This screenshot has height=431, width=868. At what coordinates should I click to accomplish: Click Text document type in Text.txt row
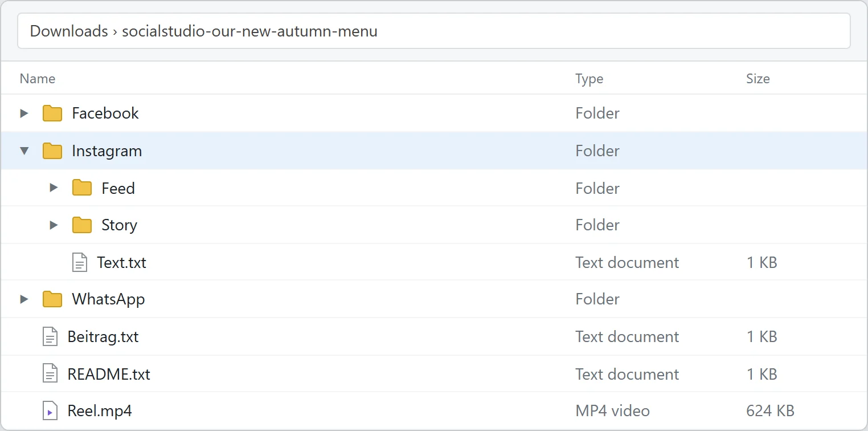627,262
